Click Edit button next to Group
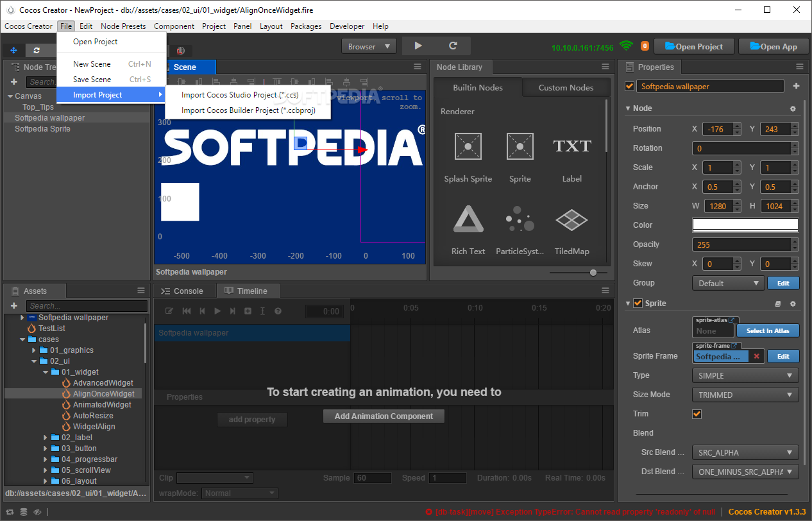 click(x=784, y=283)
